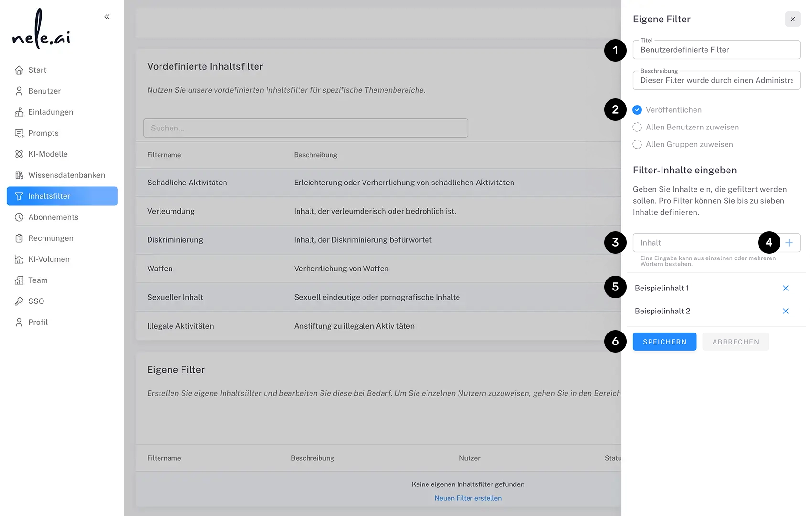Click the Inhaltsfilter funnel icon
The image size is (812, 516).
pos(19,196)
